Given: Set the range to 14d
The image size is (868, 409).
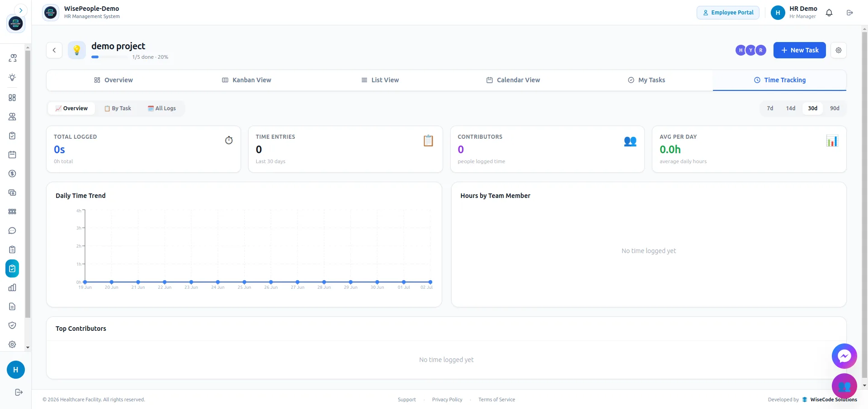Looking at the screenshot, I should (x=791, y=108).
